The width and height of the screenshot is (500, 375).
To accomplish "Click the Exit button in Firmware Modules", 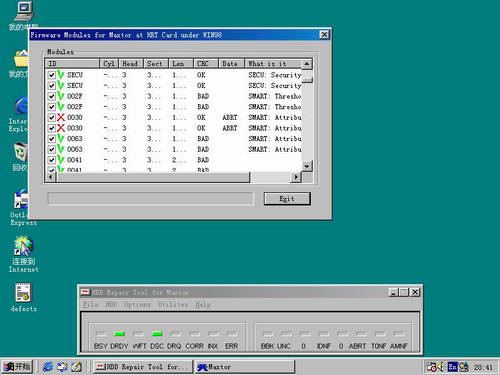I will click(287, 199).
